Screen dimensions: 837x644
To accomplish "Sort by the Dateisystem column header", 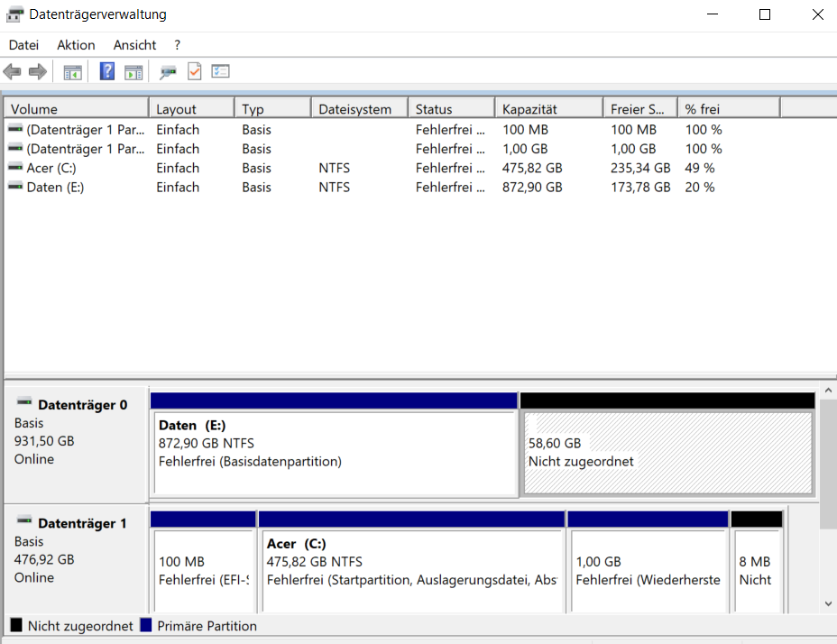I will (360, 109).
